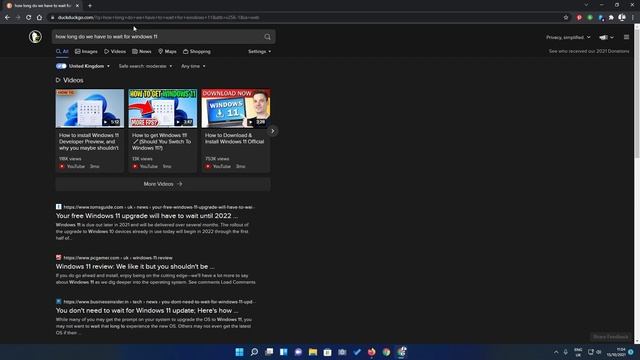Close the current browser tab
The height and width of the screenshot is (360, 640).
[x=77, y=6]
